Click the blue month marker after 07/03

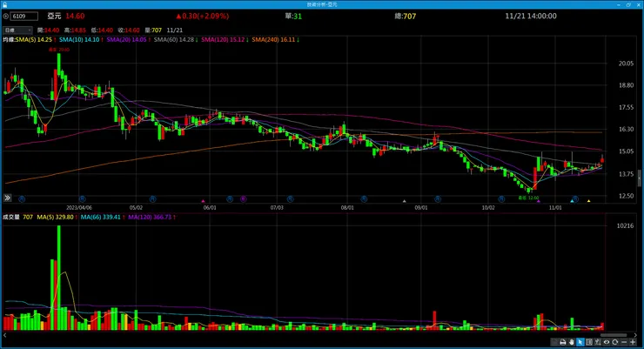291,198
